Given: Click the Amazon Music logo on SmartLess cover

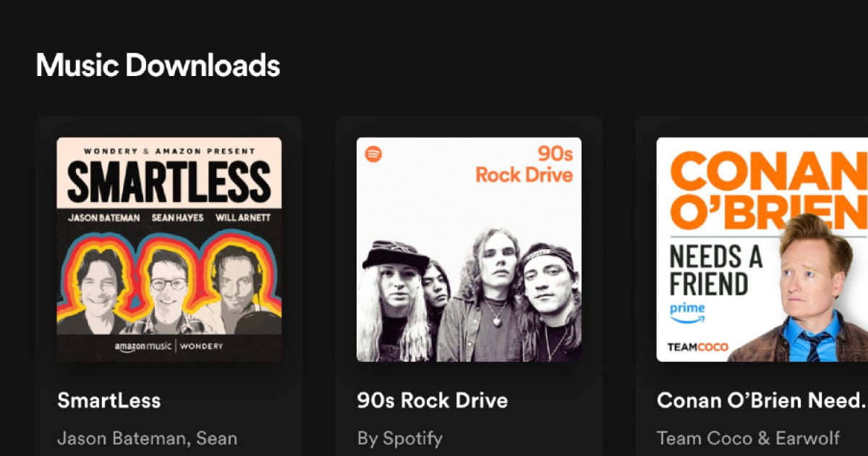Looking at the screenshot, I should [142, 346].
